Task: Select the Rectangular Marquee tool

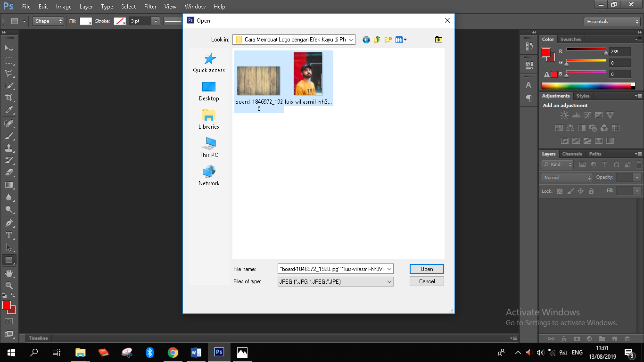Action: click(x=9, y=60)
